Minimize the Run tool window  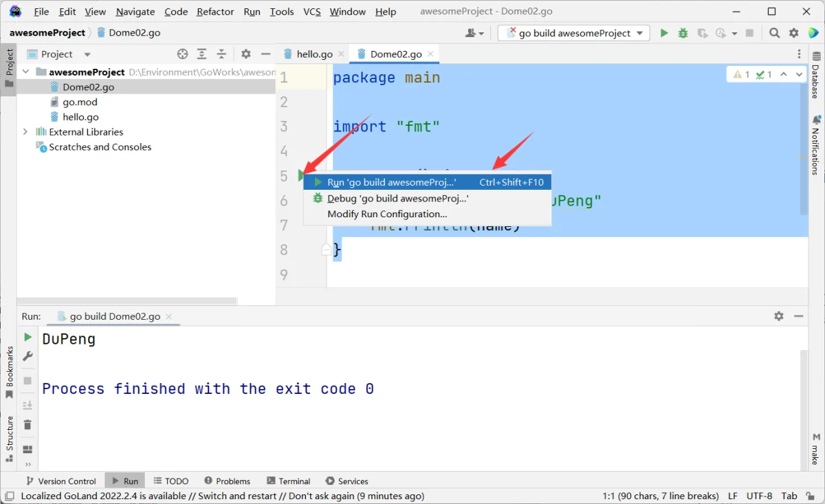pos(799,316)
